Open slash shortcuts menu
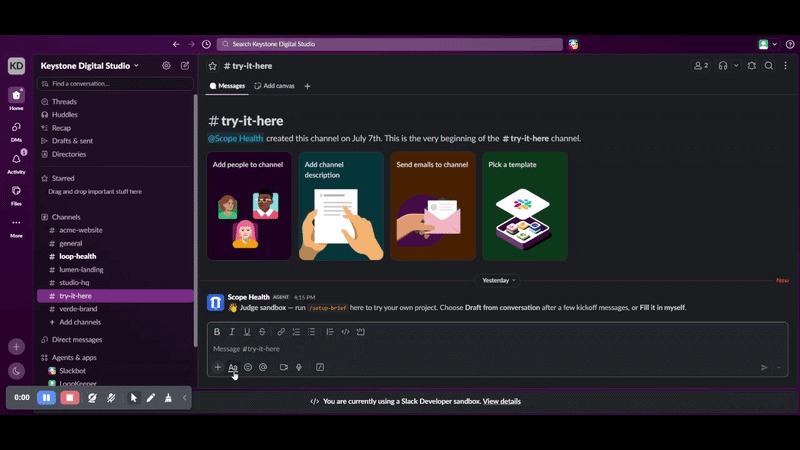 tap(320, 367)
